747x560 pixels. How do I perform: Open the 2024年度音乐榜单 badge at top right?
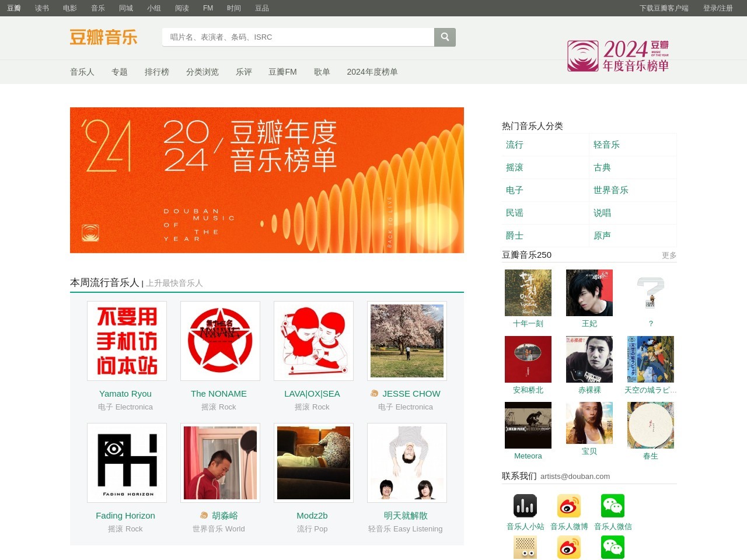click(x=619, y=56)
